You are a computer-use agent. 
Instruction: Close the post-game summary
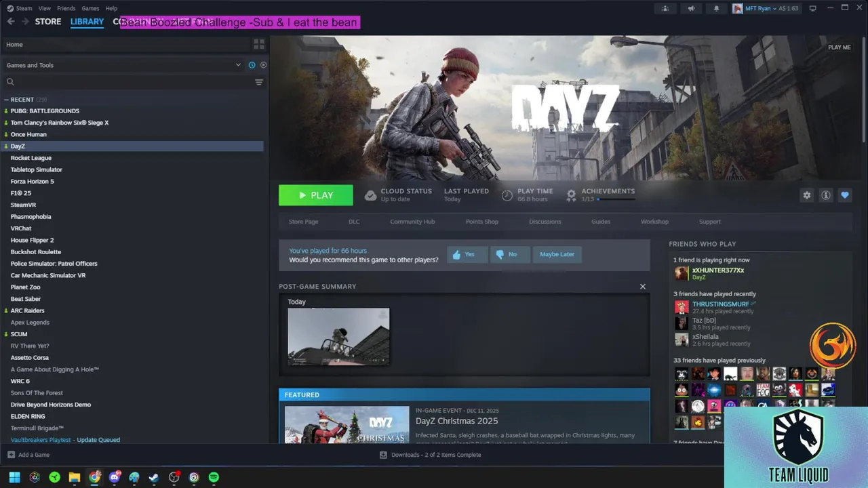coord(643,287)
